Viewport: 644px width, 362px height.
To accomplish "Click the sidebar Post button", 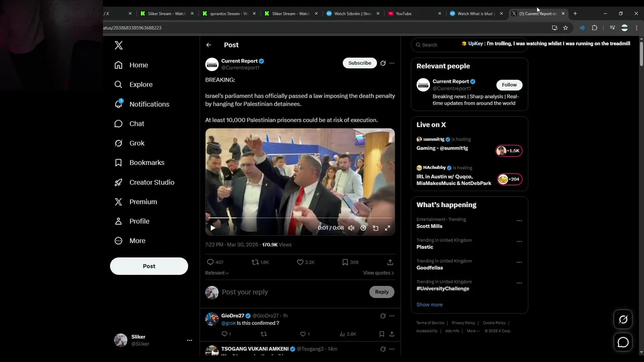I will coord(149,266).
